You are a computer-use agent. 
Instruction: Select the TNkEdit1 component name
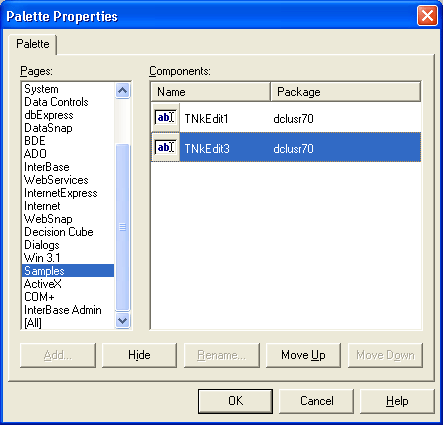(206, 119)
